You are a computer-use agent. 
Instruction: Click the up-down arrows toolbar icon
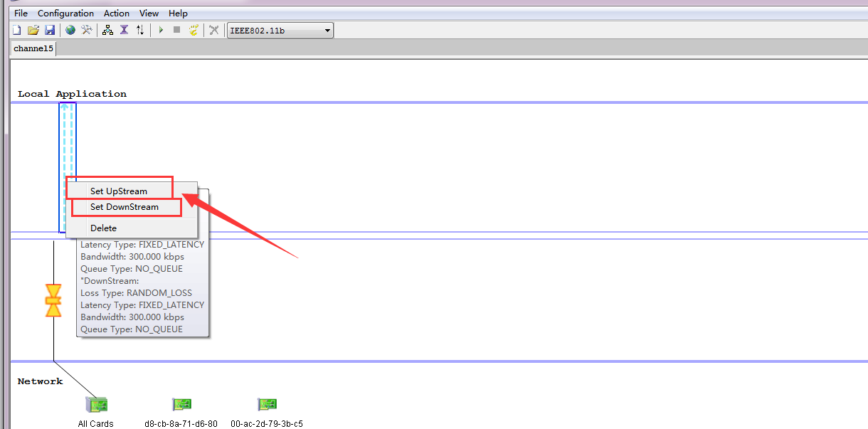[140, 30]
